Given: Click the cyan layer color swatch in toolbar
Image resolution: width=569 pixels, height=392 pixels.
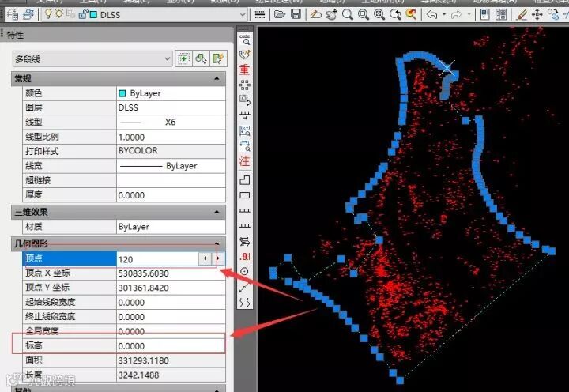Looking at the screenshot, I should click(93, 15).
